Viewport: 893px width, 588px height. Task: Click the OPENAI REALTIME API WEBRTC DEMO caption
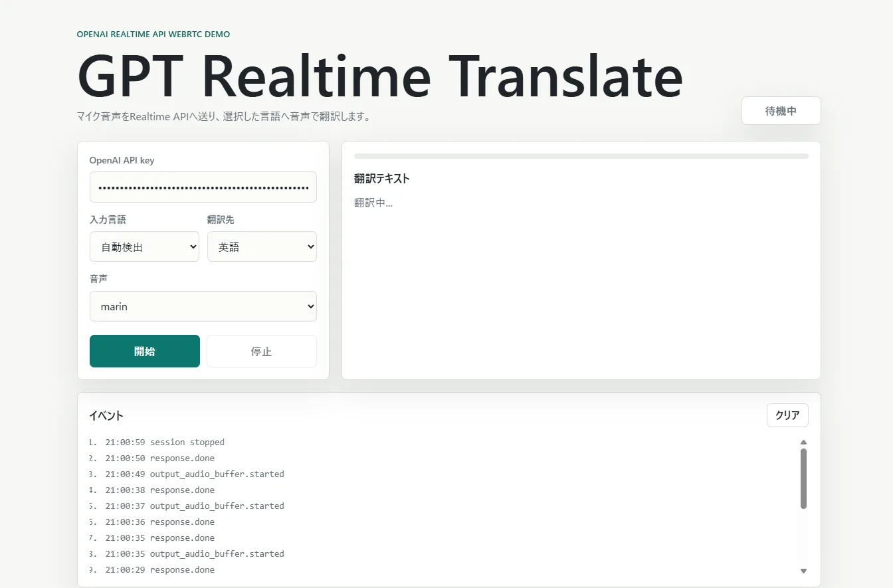153,35
